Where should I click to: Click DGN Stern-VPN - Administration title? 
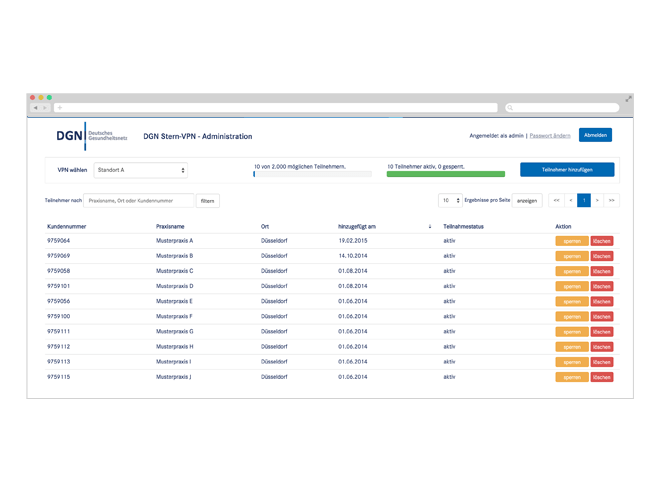(x=198, y=136)
